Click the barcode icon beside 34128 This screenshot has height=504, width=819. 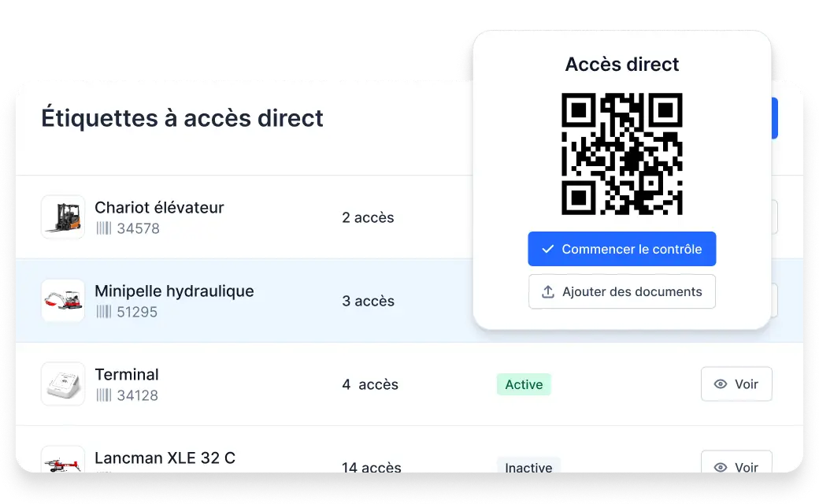104,395
